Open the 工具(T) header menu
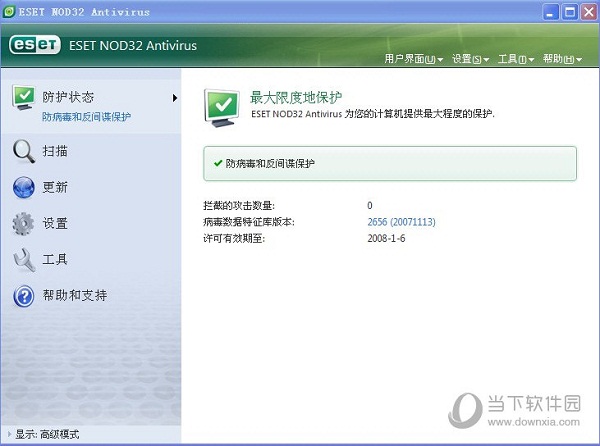 [x=516, y=59]
